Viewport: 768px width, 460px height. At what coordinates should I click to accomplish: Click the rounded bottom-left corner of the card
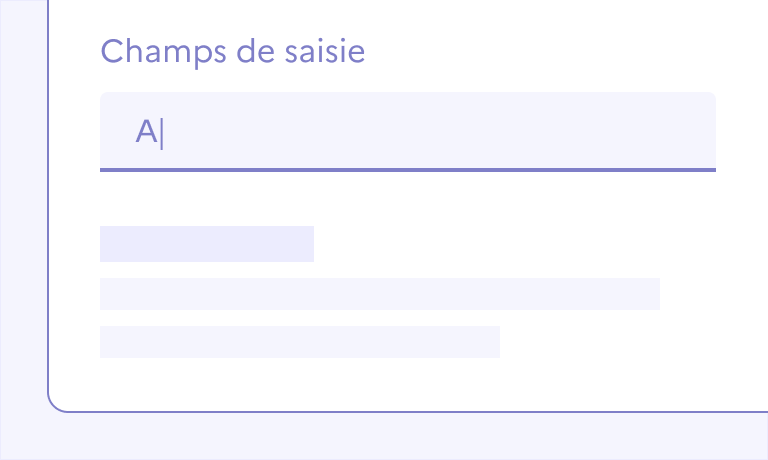point(54,404)
